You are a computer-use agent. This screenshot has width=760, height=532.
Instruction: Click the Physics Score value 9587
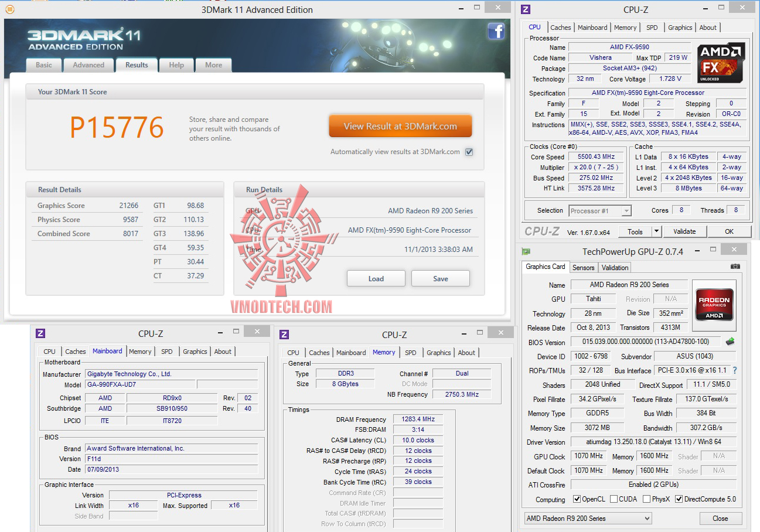click(x=130, y=220)
